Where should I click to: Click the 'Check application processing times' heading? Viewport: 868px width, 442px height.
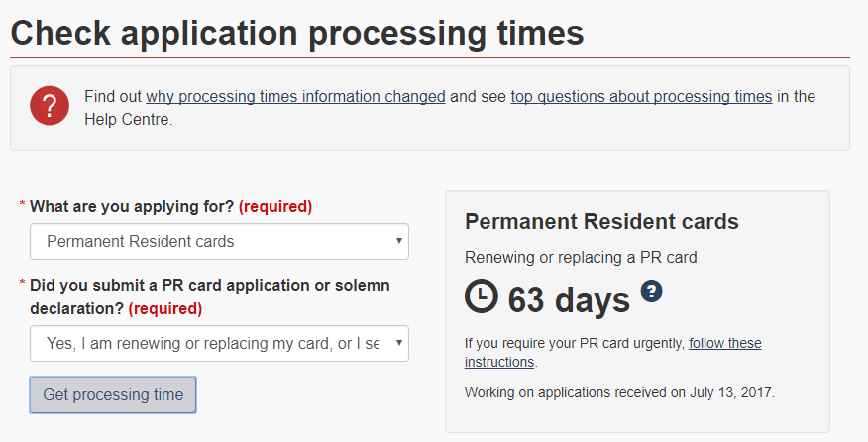coord(297,34)
